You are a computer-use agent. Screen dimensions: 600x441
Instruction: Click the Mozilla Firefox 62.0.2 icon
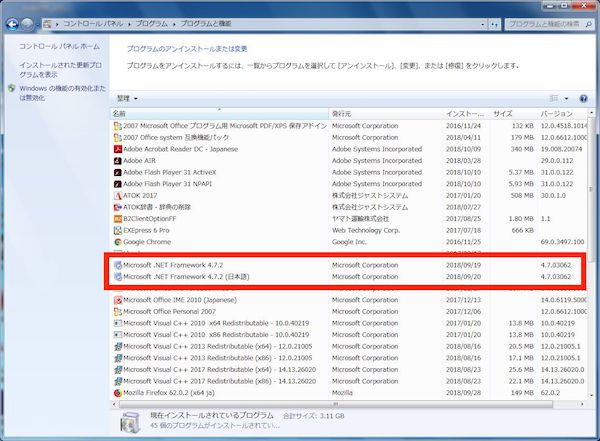pyautogui.click(x=118, y=393)
